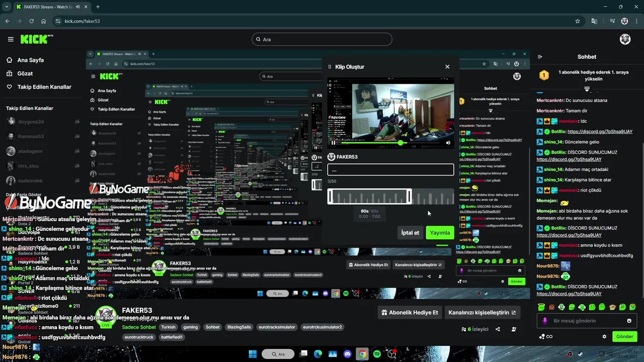Click the Turkish language tag
Viewport: 644px width, 362px height.
(x=168, y=327)
